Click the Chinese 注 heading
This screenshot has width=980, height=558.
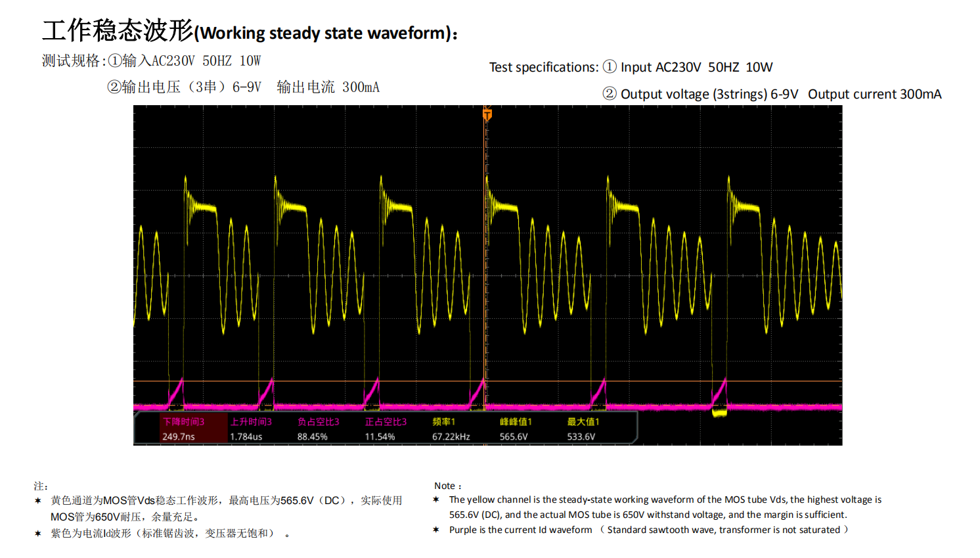(41, 486)
